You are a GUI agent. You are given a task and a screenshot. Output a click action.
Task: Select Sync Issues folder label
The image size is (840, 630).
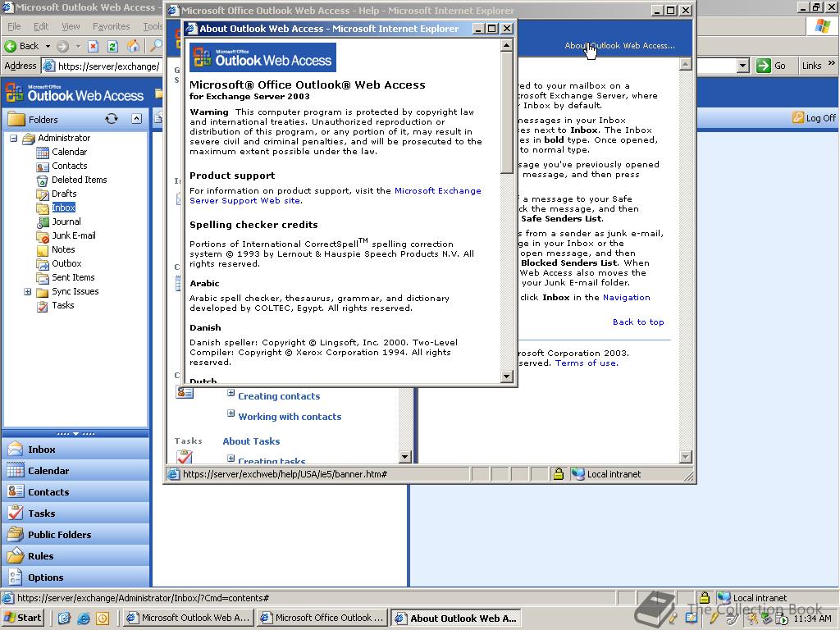point(75,291)
